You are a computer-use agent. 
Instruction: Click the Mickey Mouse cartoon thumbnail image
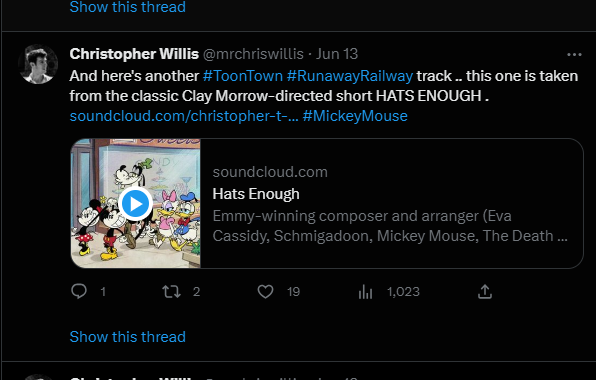point(136,203)
